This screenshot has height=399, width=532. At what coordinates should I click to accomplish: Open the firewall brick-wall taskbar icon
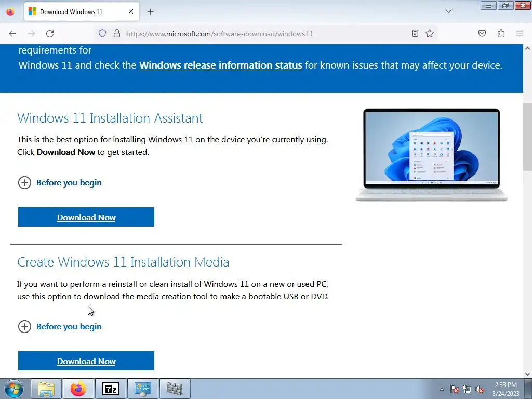[175, 389]
